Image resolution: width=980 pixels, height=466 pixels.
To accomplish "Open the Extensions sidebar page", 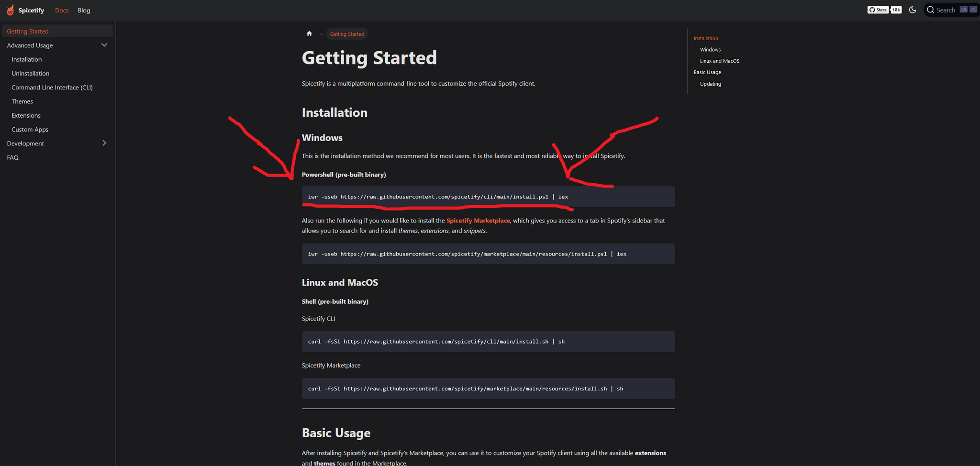I will pyautogui.click(x=26, y=115).
